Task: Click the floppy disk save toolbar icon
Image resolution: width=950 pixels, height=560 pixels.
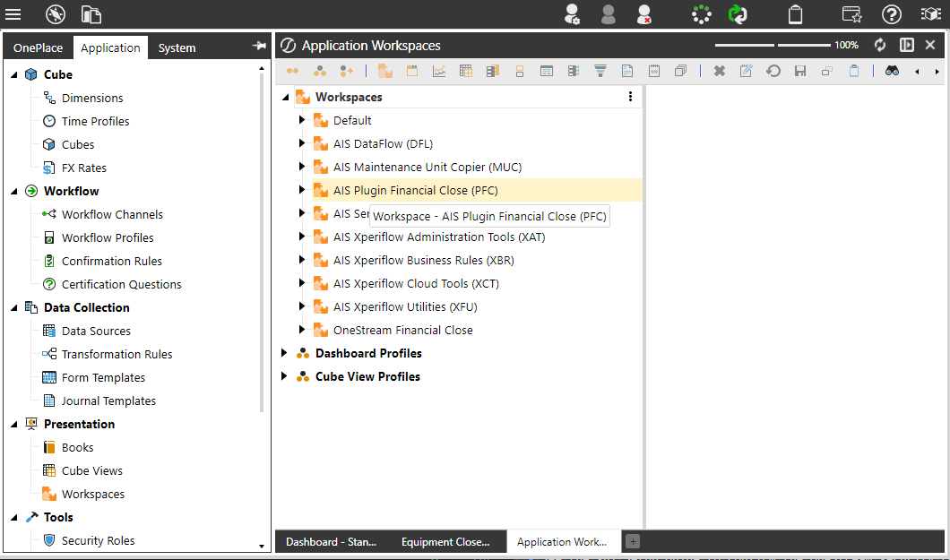Action: [800, 72]
